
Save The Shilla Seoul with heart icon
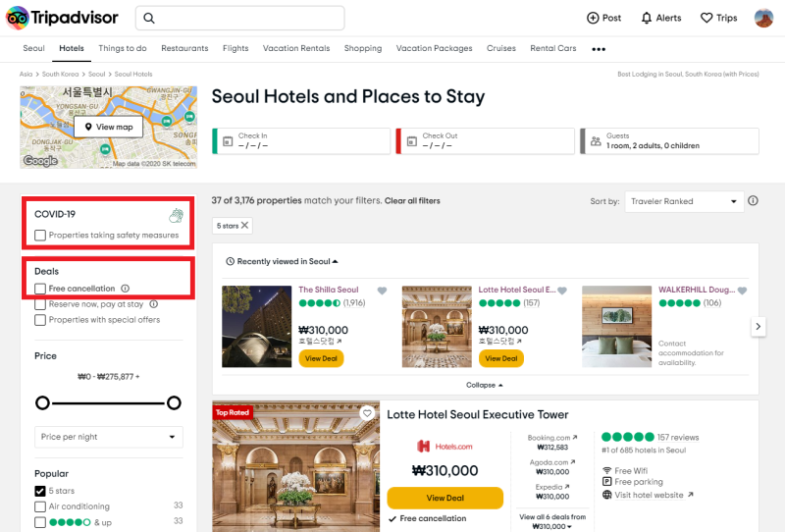coord(382,291)
